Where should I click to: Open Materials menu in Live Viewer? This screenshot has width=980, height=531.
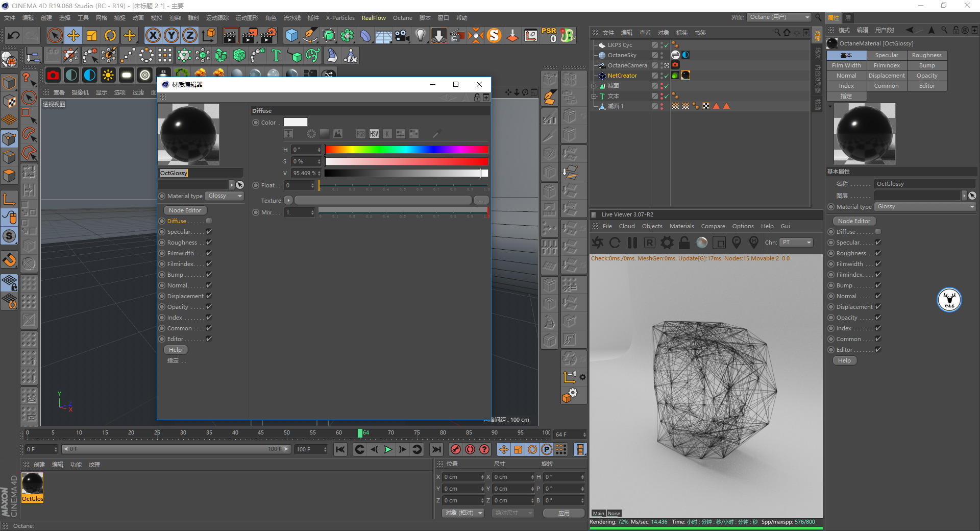coord(682,226)
